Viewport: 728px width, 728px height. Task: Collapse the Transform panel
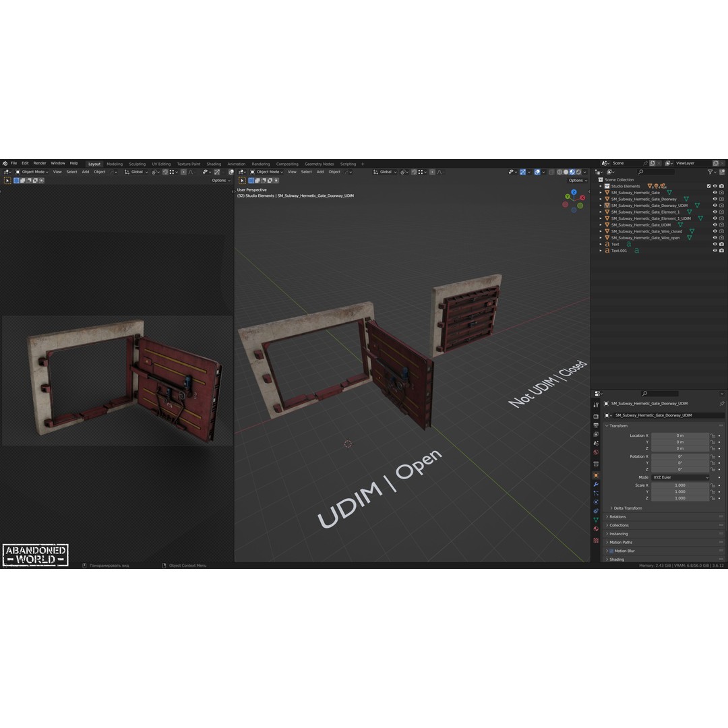coord(617,426)
